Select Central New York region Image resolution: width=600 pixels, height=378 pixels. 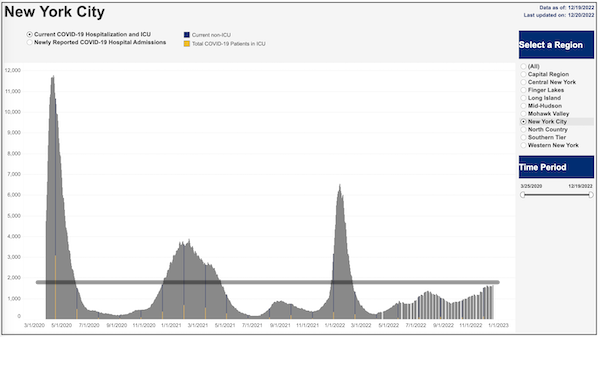coord(523,82)
